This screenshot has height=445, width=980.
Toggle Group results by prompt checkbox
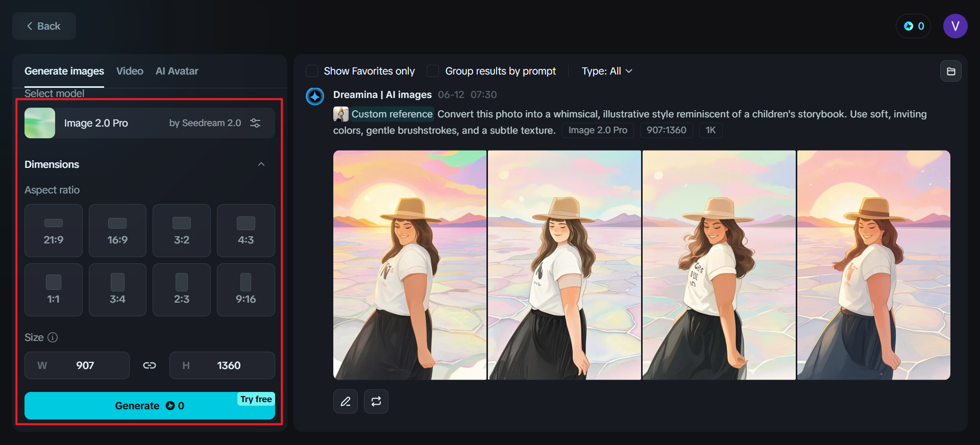(433, 71)
